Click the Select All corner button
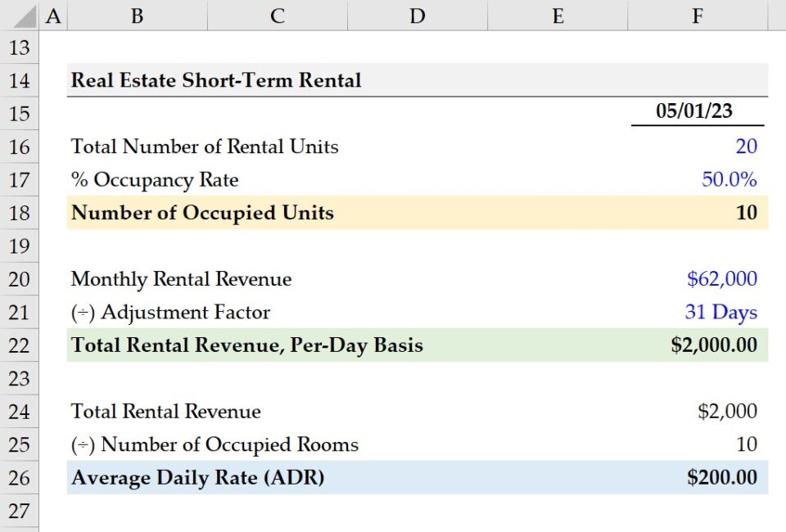786x532 pixels. pyautogui.click(x=25, y=15)
